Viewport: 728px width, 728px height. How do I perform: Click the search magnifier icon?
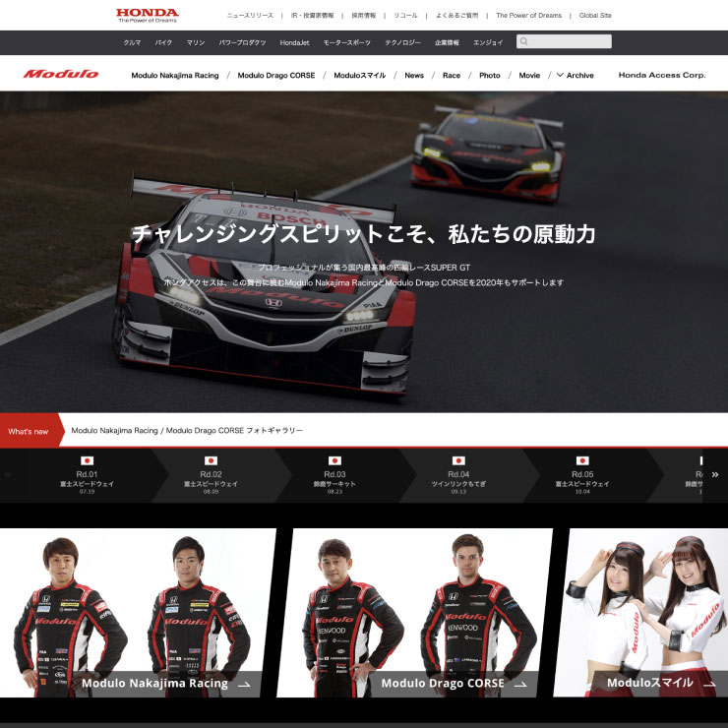point(523,41)
